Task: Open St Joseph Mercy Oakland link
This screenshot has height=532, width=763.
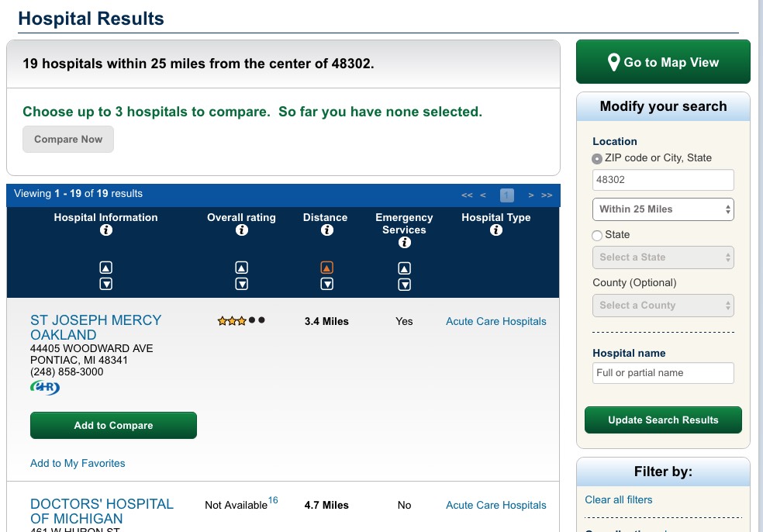Action: pos(95,327)
